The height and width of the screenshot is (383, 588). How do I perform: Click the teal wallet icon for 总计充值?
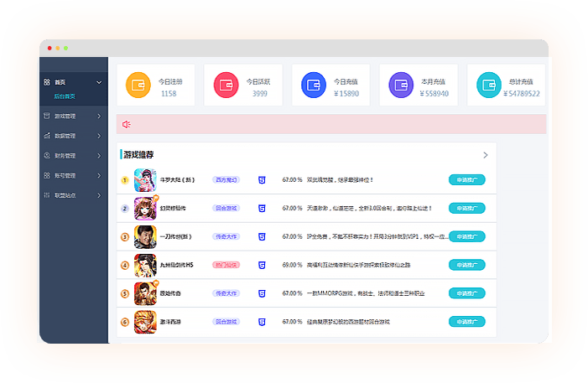point(489,85)
